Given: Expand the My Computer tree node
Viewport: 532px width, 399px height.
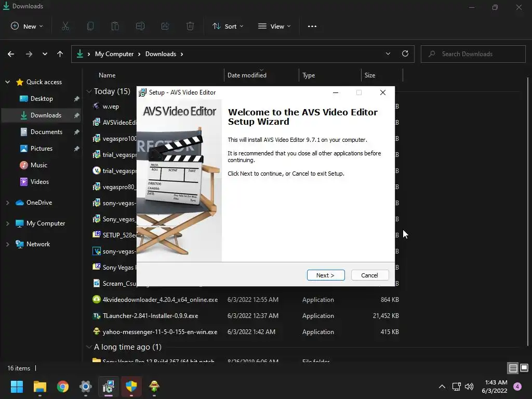Looking at the screenshot, I should [x=7, y=223].
